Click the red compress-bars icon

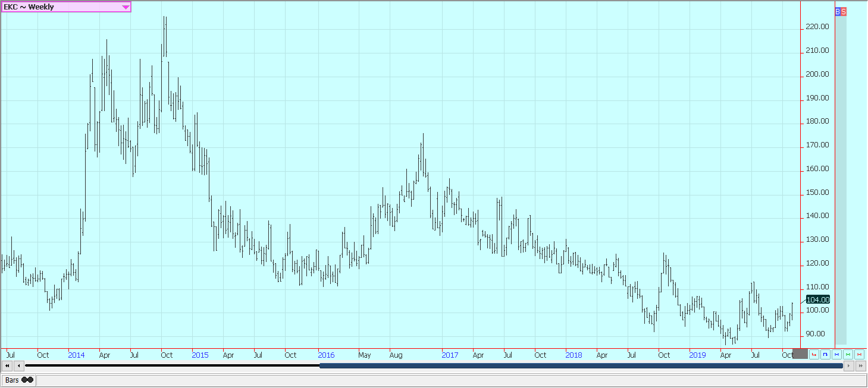tap(859, 354)
